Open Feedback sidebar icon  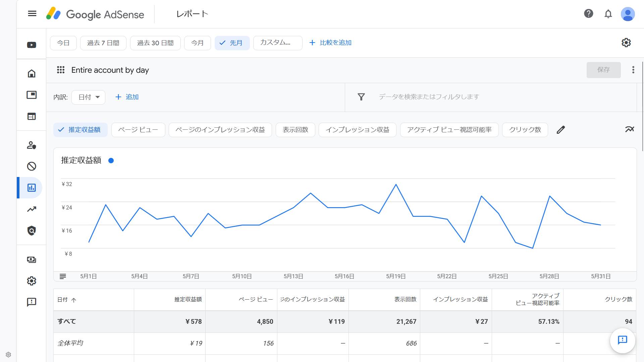tap(32, 302)
